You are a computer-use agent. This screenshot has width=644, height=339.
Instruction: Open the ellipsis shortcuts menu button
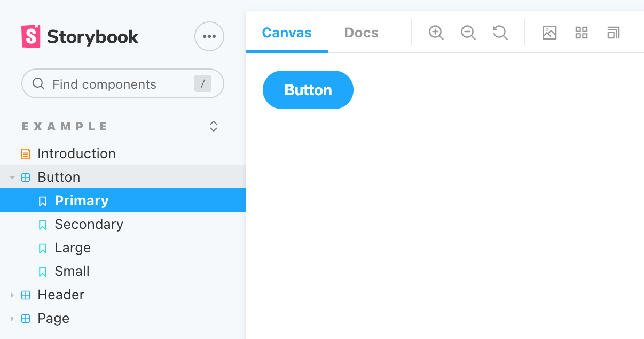click(209, 36)
